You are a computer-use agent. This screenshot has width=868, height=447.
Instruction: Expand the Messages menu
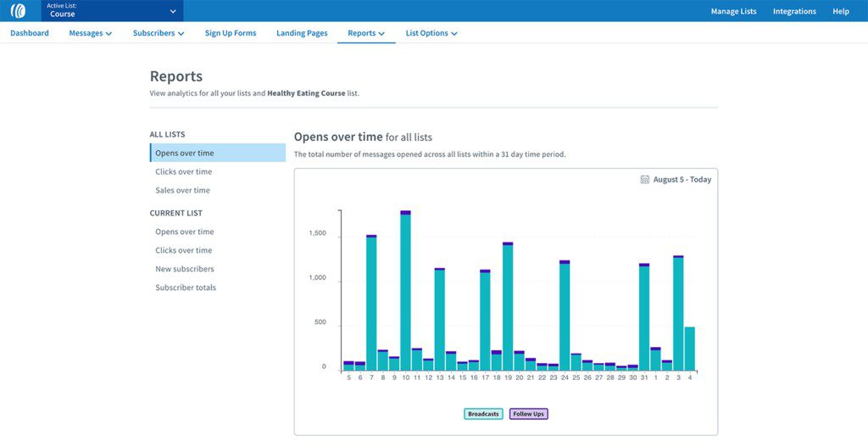point(91,34)
